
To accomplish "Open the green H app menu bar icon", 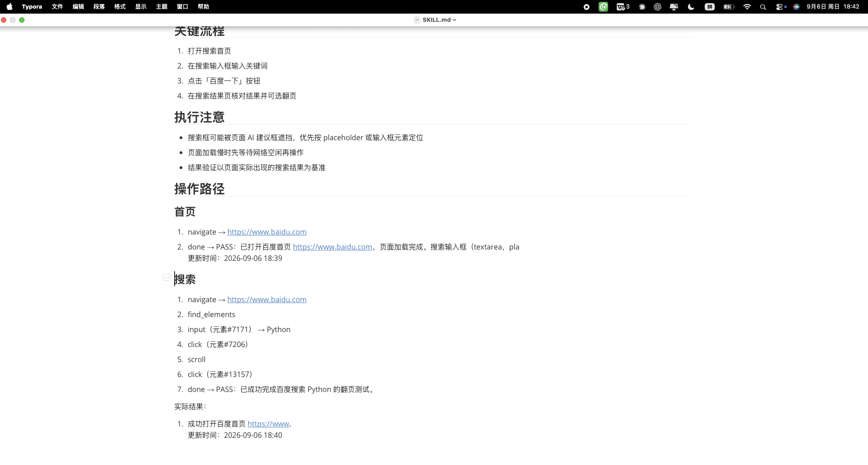I will pos(603,7).
